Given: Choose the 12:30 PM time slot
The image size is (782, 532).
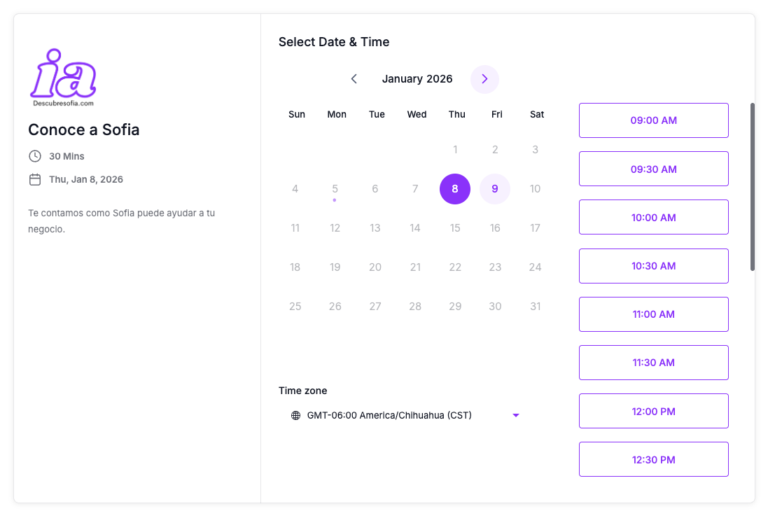Looking at the screenshot, I should pyautogui.click(x=653, y=459).
